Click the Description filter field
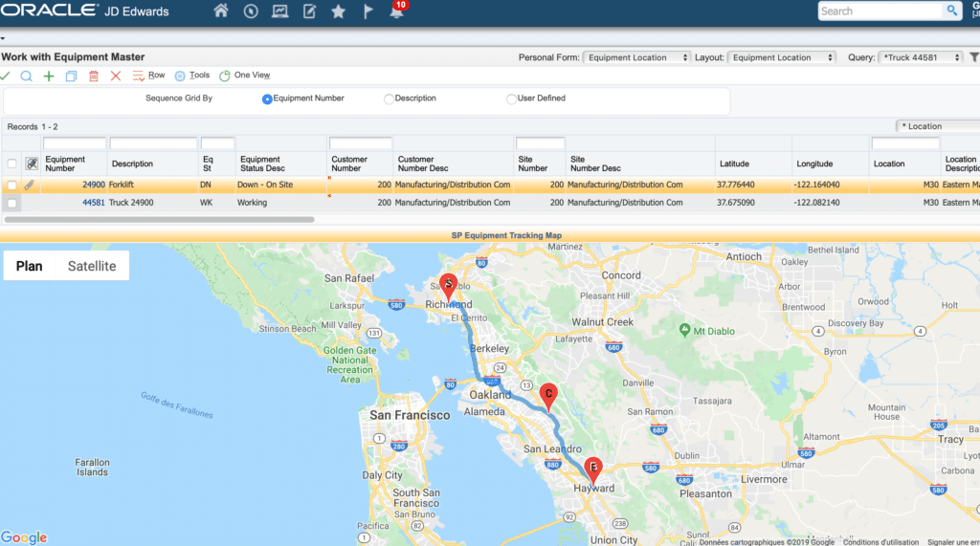Viewport: 980px width, 546px height. (153, 143)
